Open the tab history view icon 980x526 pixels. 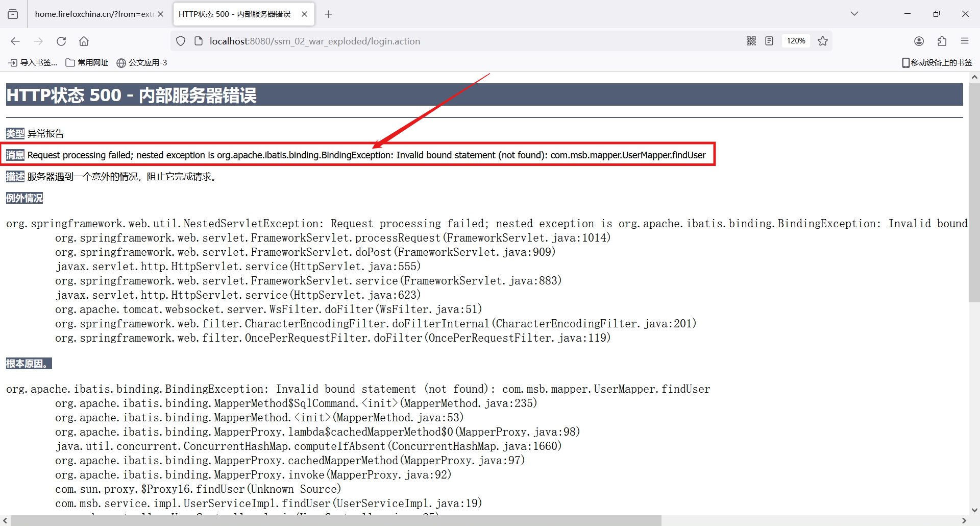(13, 14)
